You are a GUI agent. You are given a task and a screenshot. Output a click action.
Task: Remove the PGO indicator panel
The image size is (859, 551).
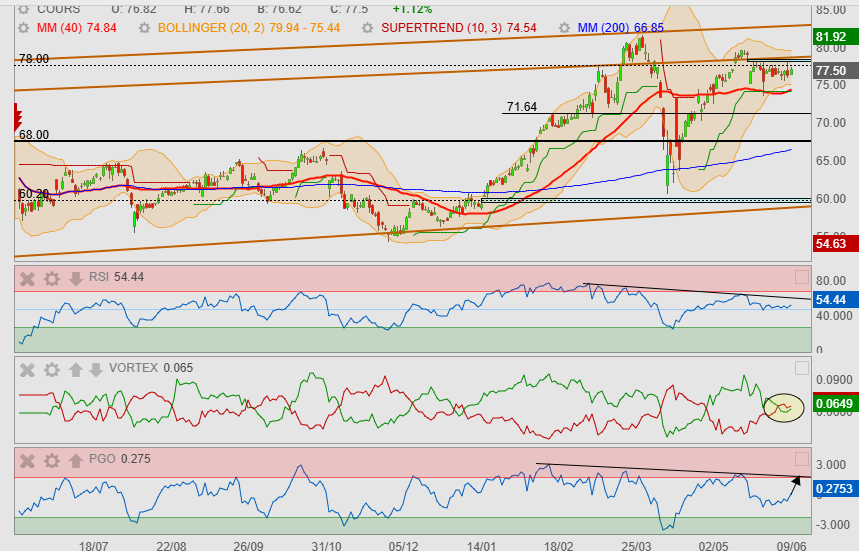click(27, 461)
